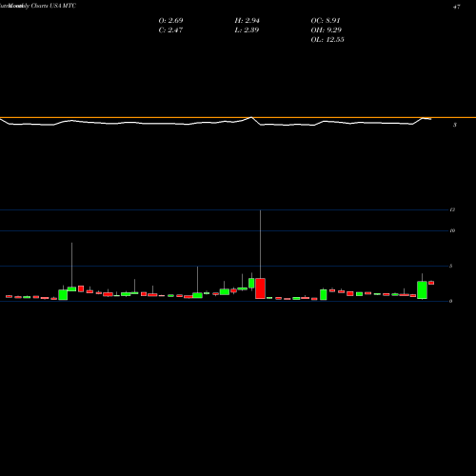The image size is (476, 476).
Task: Select the open value 'O: 2.69'
Action: [x=170, y=21]
